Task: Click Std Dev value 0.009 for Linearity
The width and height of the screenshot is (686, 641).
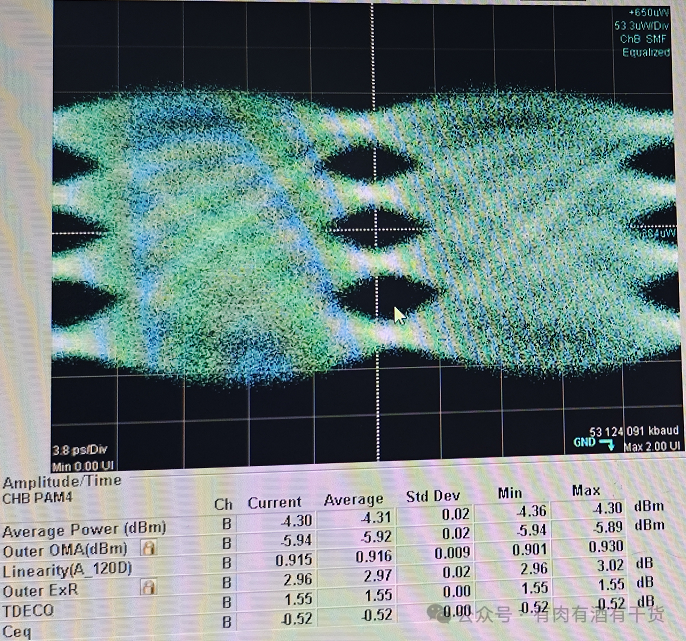Action: [x=452, y=553]
